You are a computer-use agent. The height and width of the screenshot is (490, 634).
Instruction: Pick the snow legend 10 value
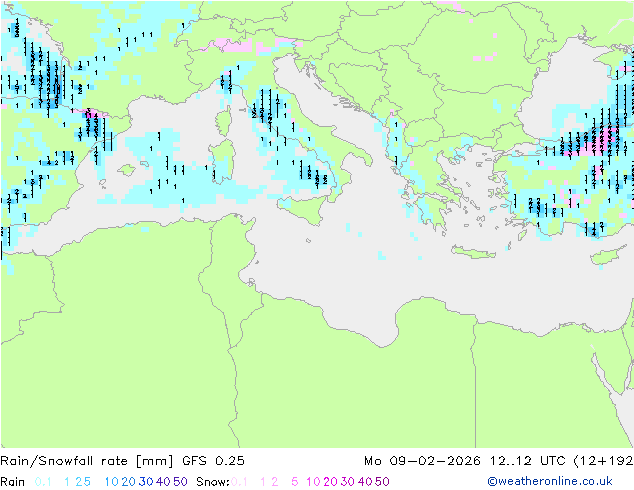click(313, 482)
